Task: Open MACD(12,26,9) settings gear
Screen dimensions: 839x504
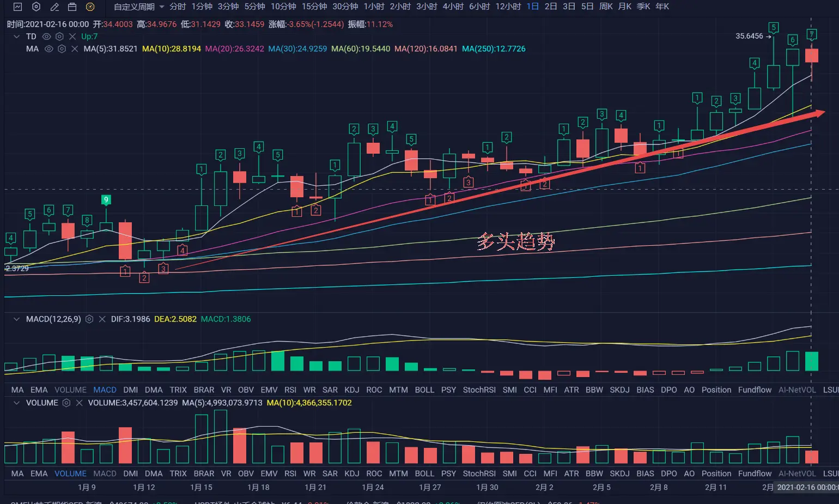Action: point(89,319)
